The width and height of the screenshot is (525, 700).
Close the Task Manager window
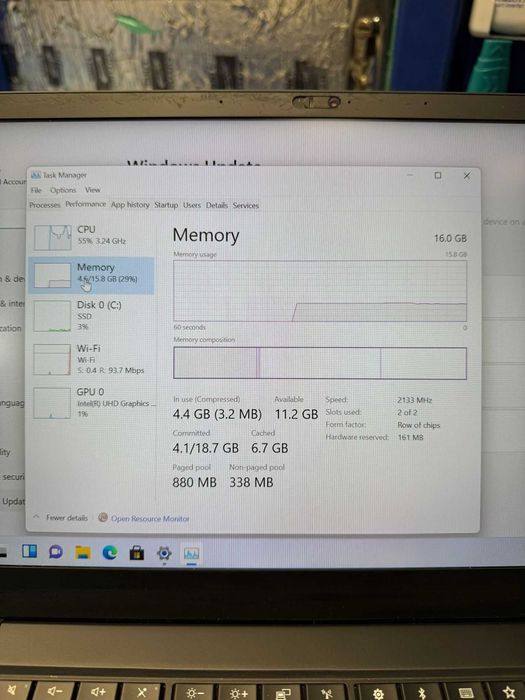point(467,176)
